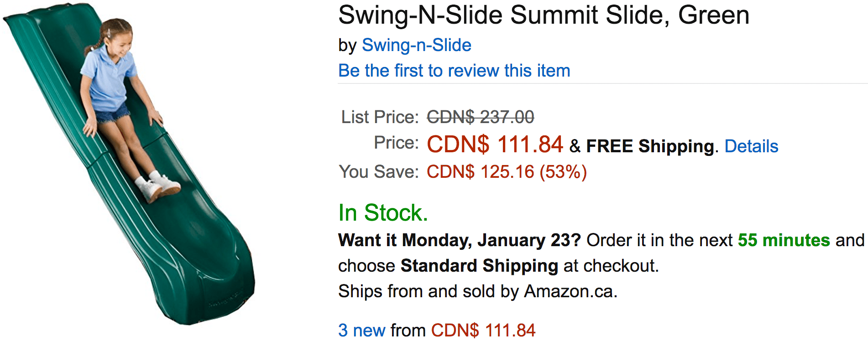Image resolution: width=868 pixels, height=341 pixels.
Task: Click the green '55 minutes' countdown text
Action: [784, 240]
